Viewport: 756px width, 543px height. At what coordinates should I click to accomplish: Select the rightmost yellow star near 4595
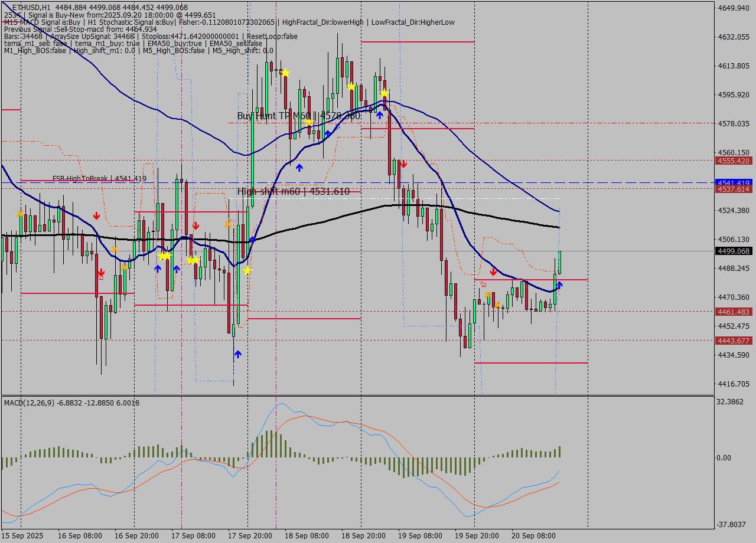[384, 93]
